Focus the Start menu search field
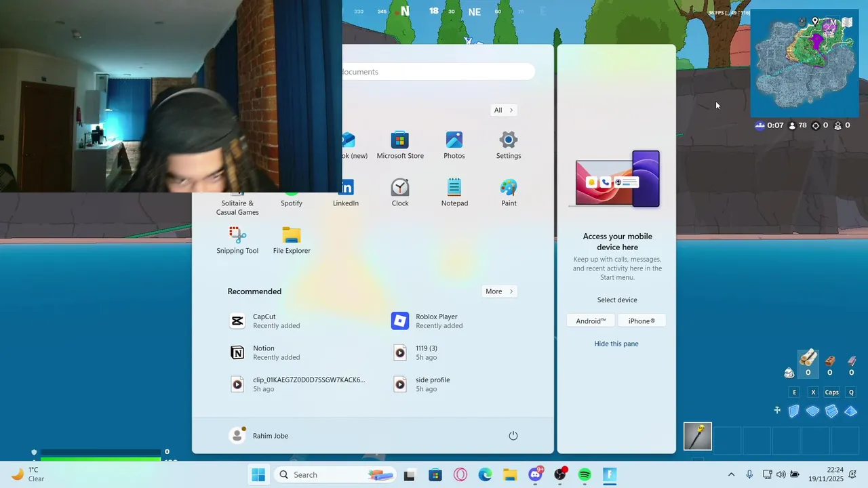 (438, 72)
